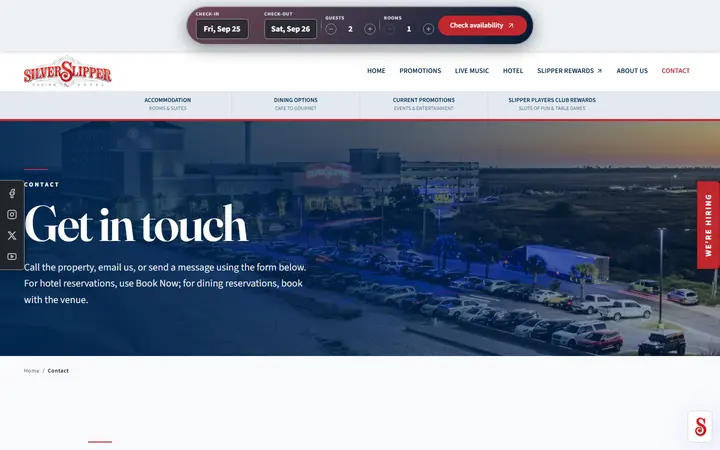Increase rooms with plus button

[x=428, y=29]
